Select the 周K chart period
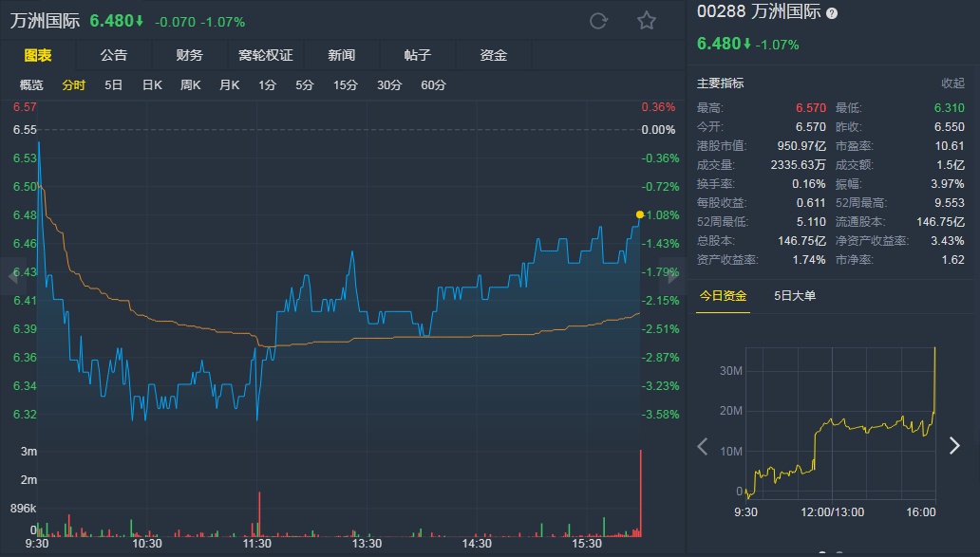This screenshot has height=557, width=980. [190, 84]
